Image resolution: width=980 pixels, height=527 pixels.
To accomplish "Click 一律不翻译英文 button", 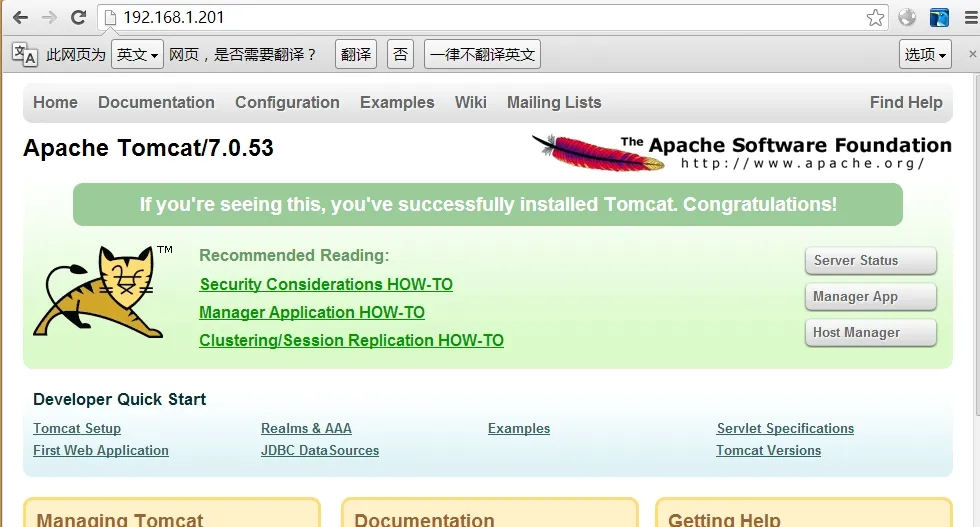I will click(x=482, y=54).
